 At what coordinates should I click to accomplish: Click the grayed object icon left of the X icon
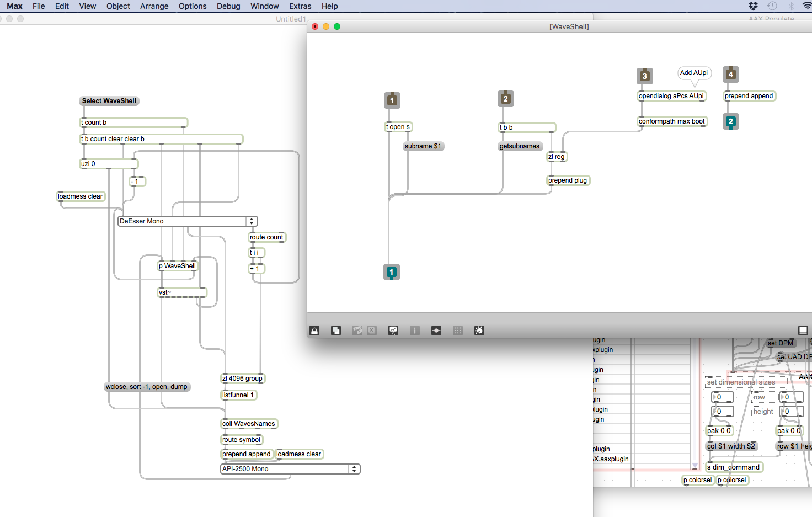point(357,331)
